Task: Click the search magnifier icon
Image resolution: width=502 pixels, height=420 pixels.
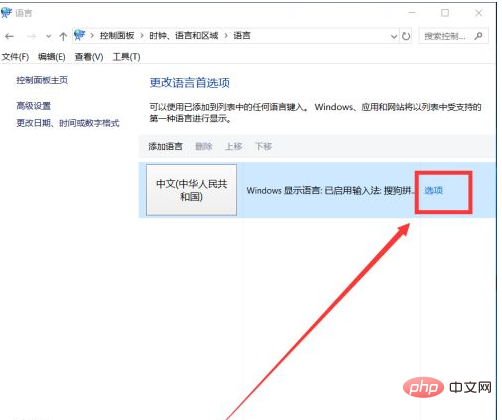Action: coord(479,36)
